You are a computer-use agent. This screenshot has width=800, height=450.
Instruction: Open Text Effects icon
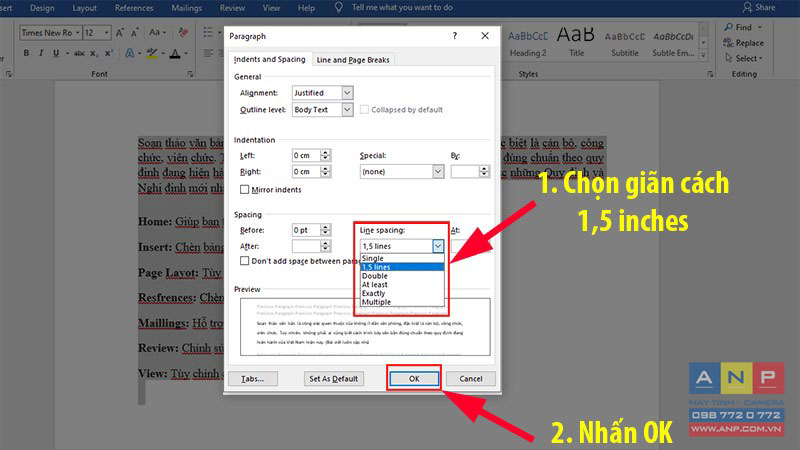130,53
